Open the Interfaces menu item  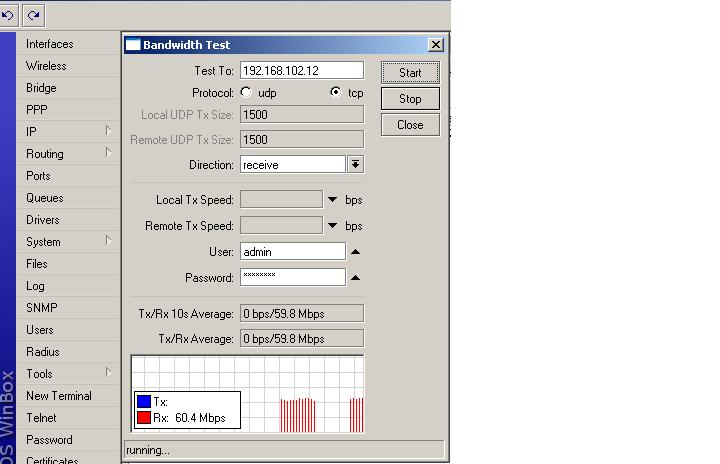[x=68, y=44]
